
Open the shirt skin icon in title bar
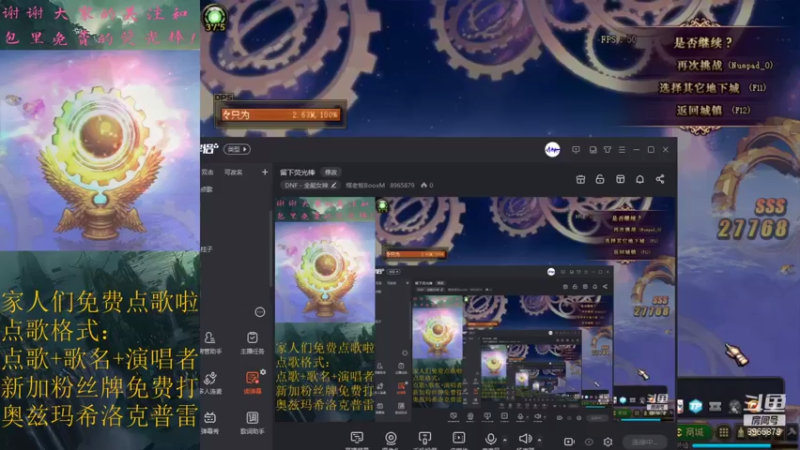(x=608, y=149)
